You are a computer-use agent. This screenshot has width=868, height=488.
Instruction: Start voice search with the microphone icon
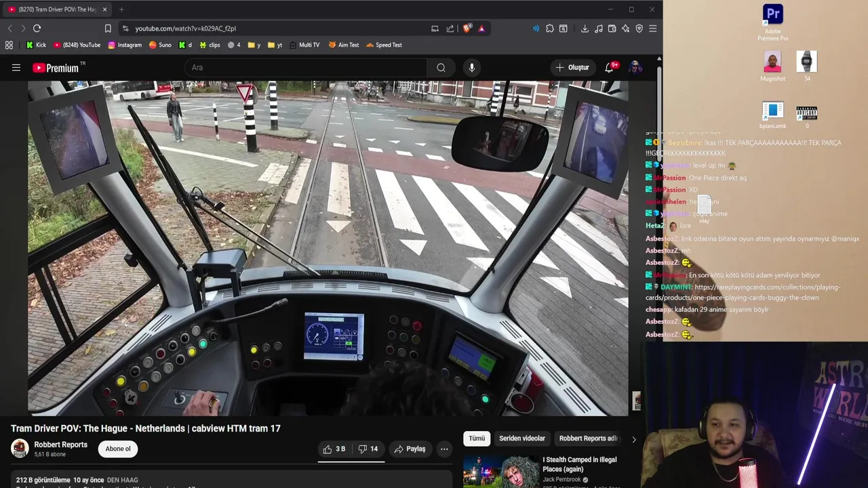472,68
